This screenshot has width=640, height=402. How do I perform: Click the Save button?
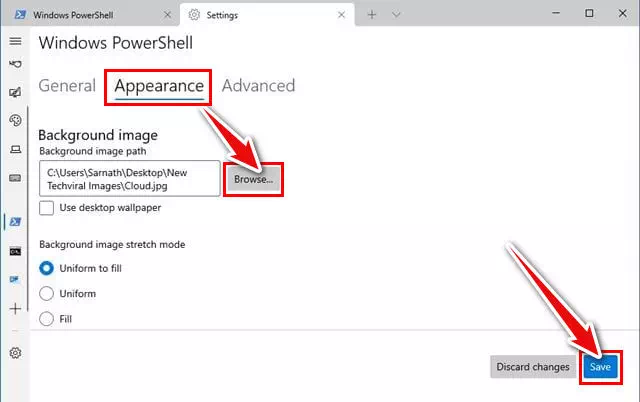[600, 366]
